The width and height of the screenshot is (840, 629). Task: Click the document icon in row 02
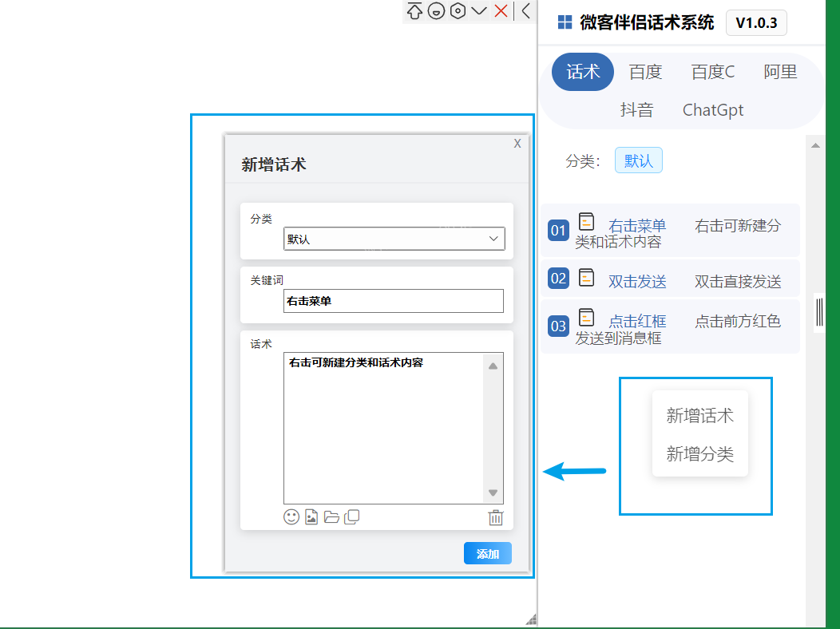tap(587, 278)
